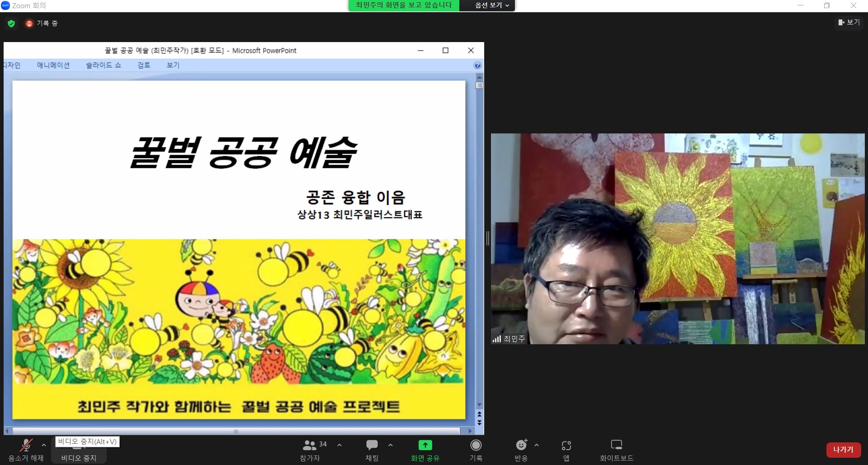
Task: Click the green screen-sharing notification banner
Action: click(404, 5)
